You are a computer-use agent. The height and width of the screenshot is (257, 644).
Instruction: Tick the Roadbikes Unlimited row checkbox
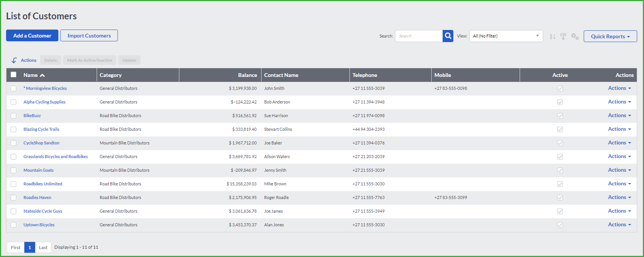[14, 184]
